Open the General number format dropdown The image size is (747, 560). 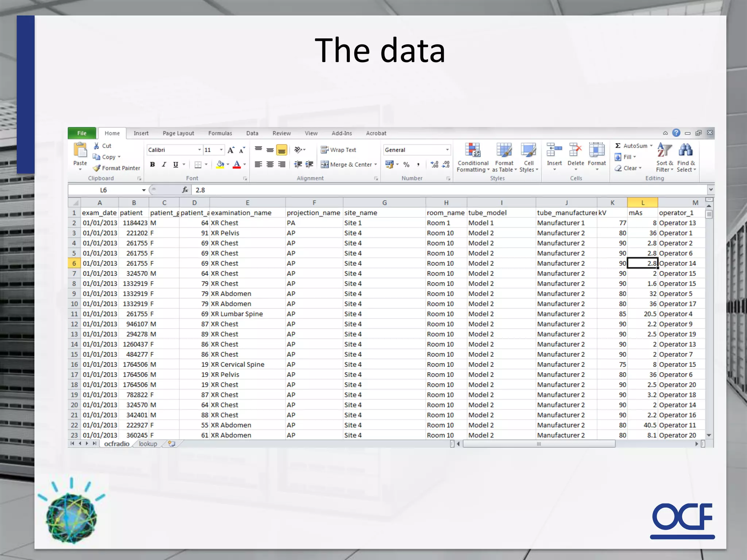447,150
